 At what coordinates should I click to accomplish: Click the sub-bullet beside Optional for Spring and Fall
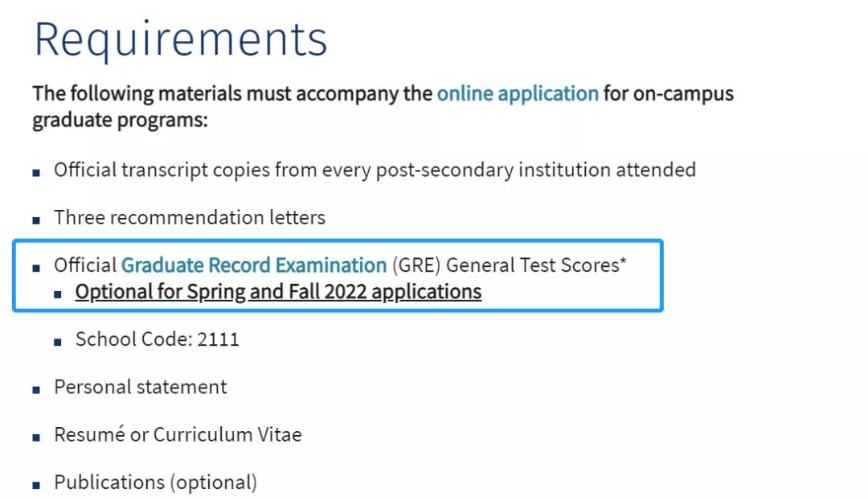click(58, 294)
